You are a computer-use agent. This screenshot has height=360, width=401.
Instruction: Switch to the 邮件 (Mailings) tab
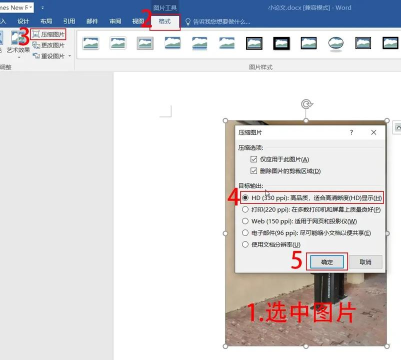click(x=92, y=21)
